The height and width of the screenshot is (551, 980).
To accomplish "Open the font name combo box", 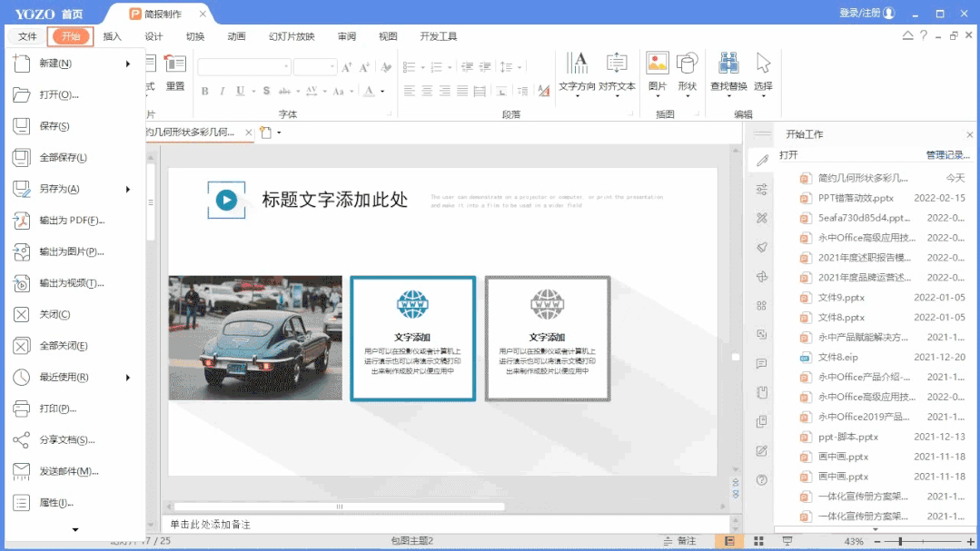I will click(x=243, y=67).
